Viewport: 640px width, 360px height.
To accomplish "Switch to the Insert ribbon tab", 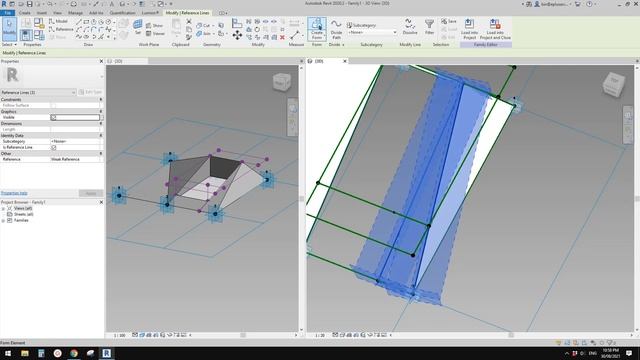I will pyautogui.click(x=42, y=13).
